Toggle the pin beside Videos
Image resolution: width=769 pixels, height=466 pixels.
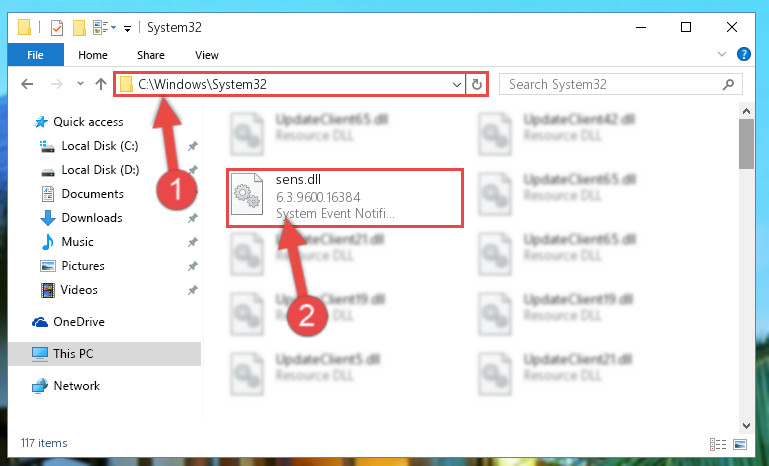point(193,290)
